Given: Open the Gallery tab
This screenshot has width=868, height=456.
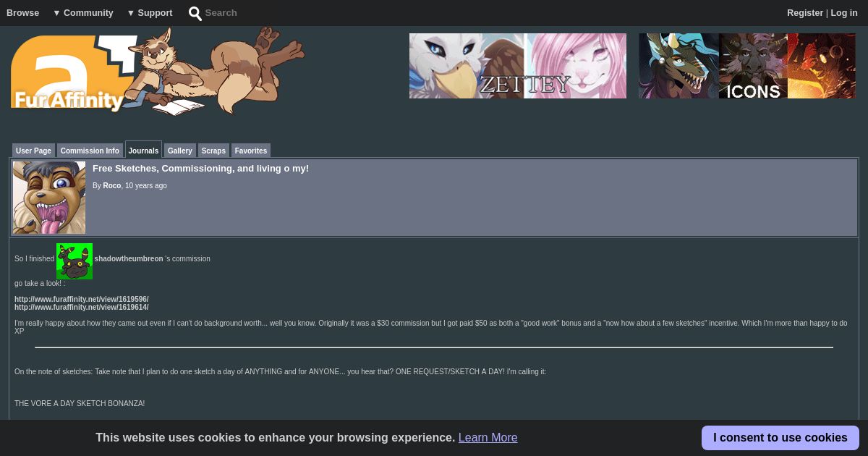Looking at the screenshot, I should [180, 151].
